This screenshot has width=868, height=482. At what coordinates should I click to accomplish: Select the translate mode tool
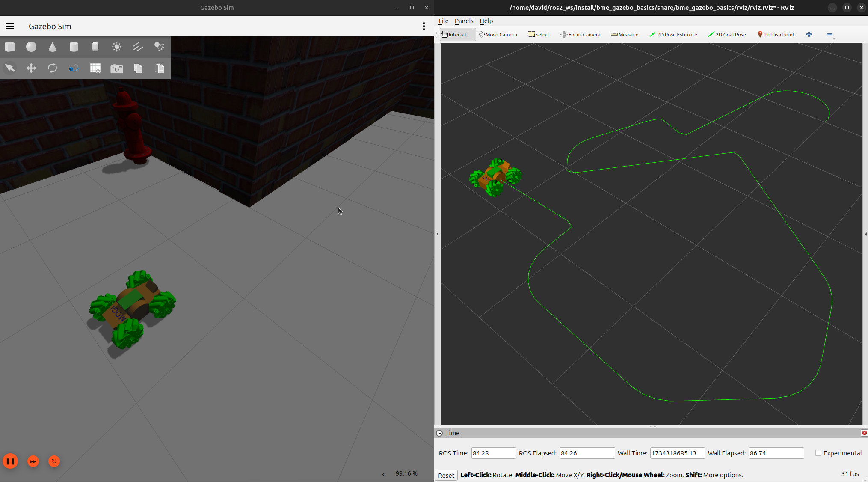click(x=31, y=68)
